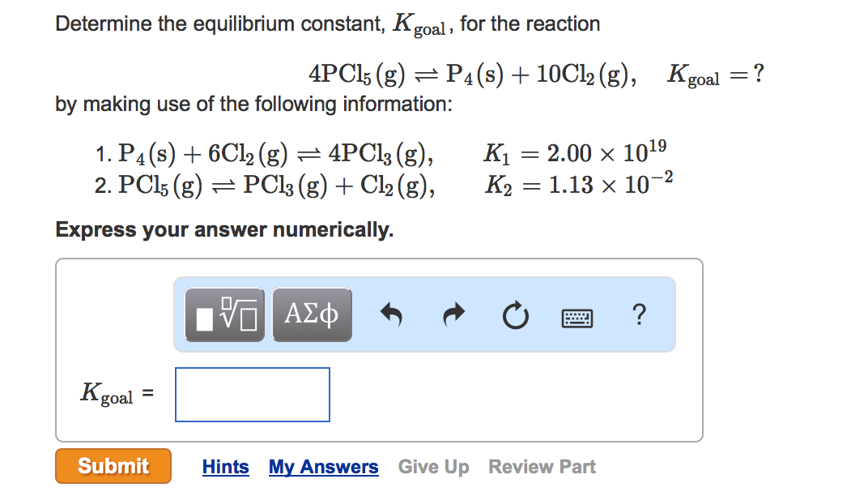Viewport: 868px width, 496px height.
Task: Open the math templates (fraction/root) button
Action: 225,314
